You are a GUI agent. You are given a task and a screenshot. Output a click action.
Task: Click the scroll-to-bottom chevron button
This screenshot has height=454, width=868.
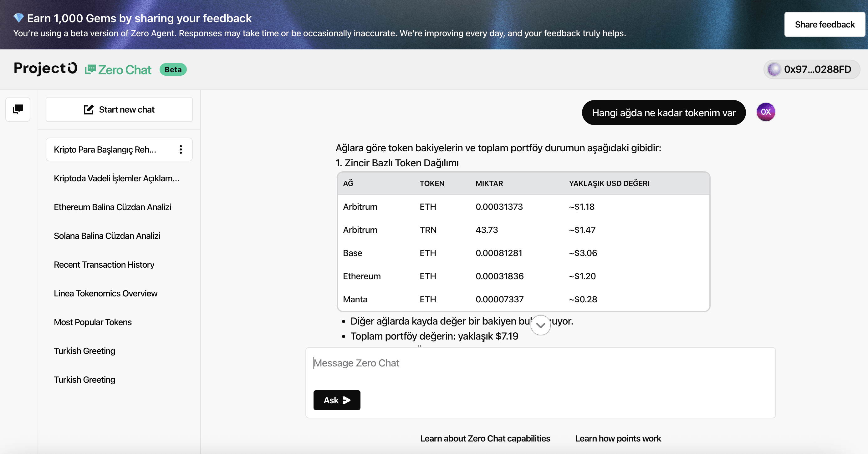click(540, 325)
